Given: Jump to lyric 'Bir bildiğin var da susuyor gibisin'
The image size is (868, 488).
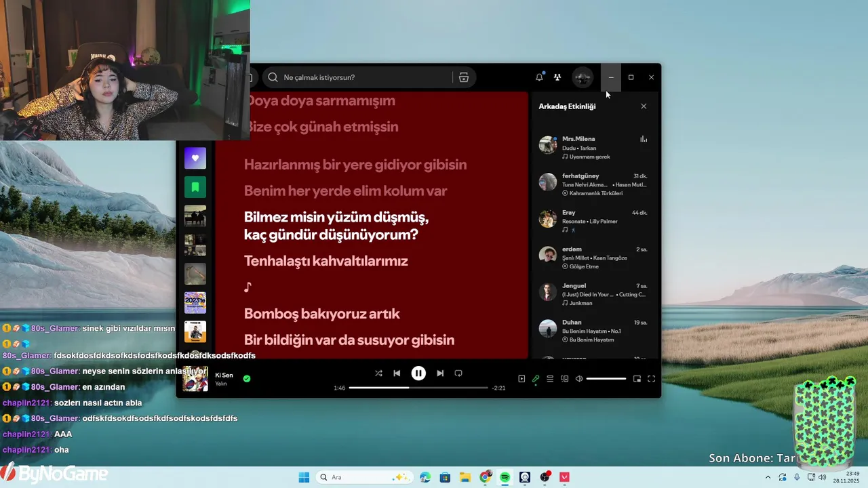Looking at the screenshot, I should [349, 340].
